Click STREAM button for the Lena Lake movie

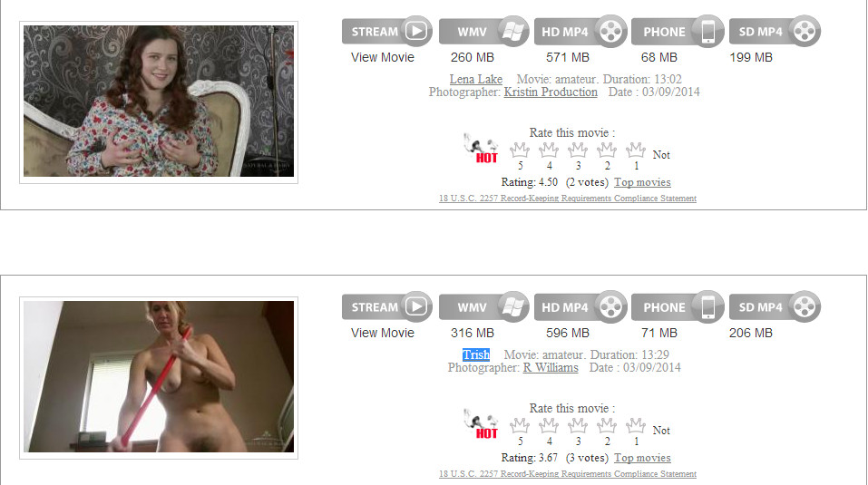387,32
